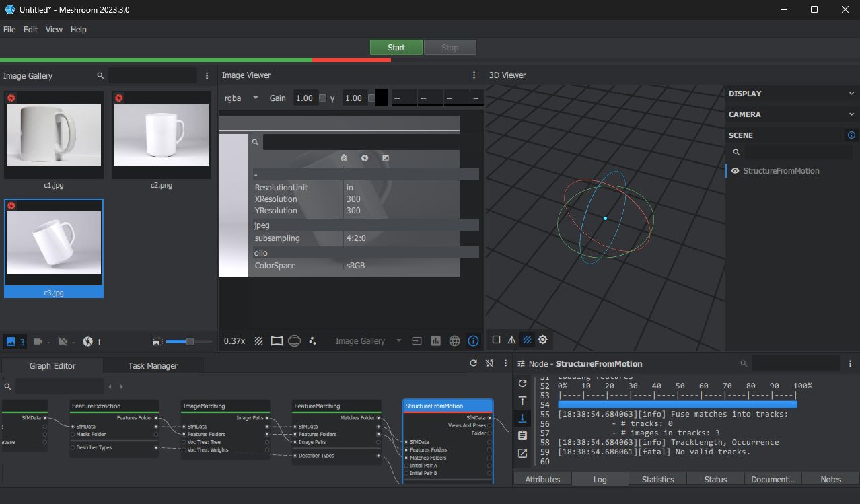Open the log in external viewer icon
Screen dimensions: 860x504
[x=522, y=453]
